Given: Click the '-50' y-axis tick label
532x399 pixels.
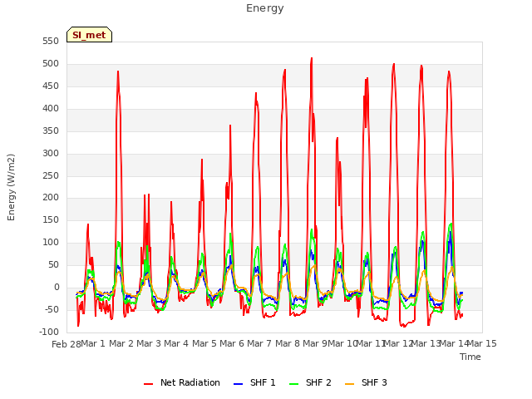Looking at the screenshot, I should click(52, 309).
